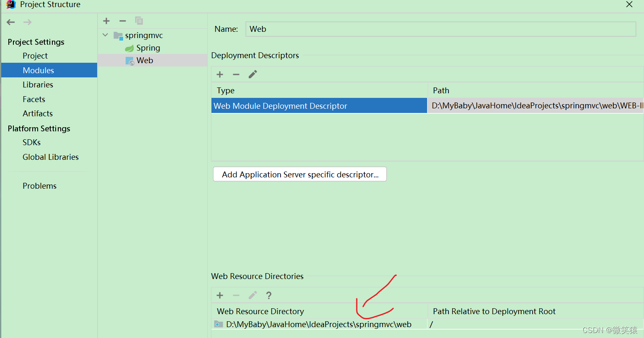
Task: Remove selected module with minus icon
Action: tap(123, 21)
